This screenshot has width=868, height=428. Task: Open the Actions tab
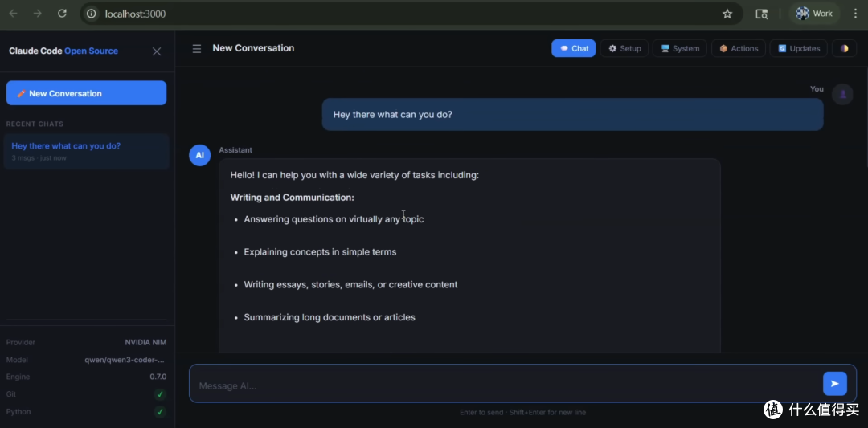pyautogui.click(x=739, y=48)
